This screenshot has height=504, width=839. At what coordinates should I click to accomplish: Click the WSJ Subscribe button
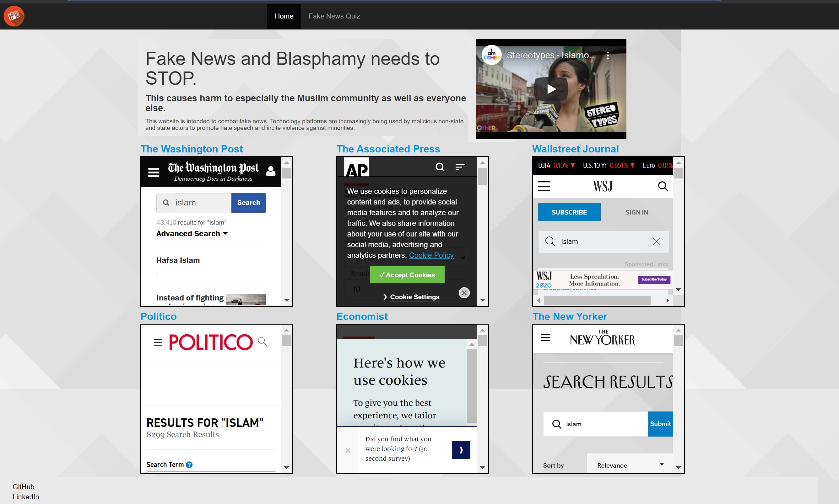(x=569, y=212)
